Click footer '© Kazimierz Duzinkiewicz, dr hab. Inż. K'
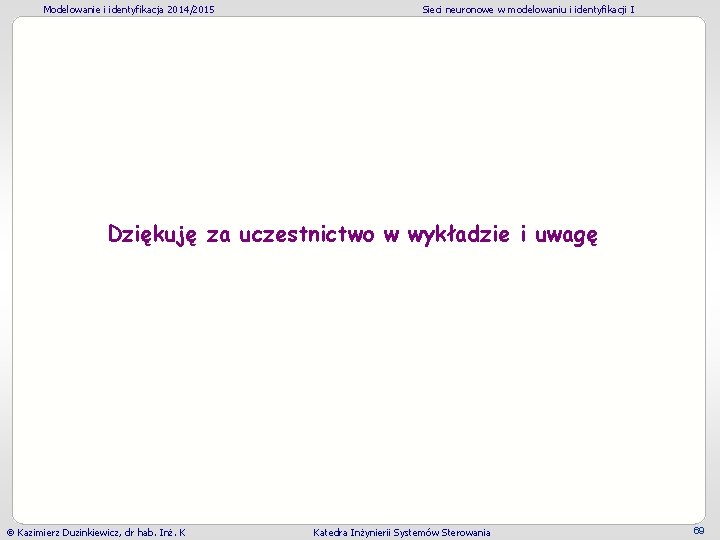Image resolution: width=720 pixels, height=540 pixels. tap(96, 533)
